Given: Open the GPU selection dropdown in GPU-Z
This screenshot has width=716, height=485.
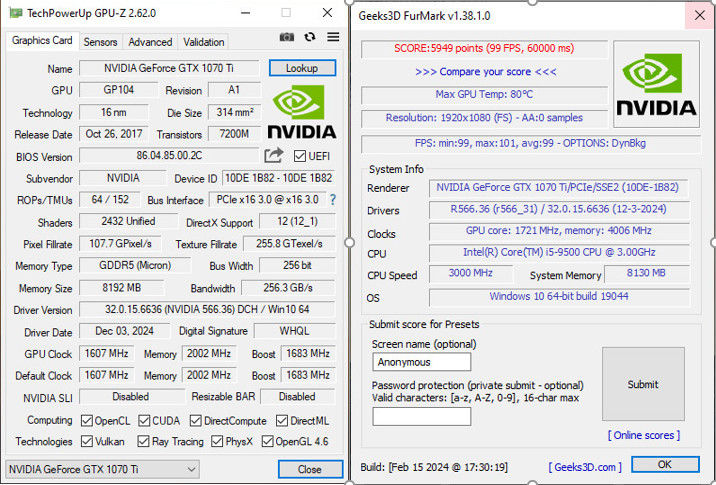Looking at the screenshot, I should (x=103, y=469).
